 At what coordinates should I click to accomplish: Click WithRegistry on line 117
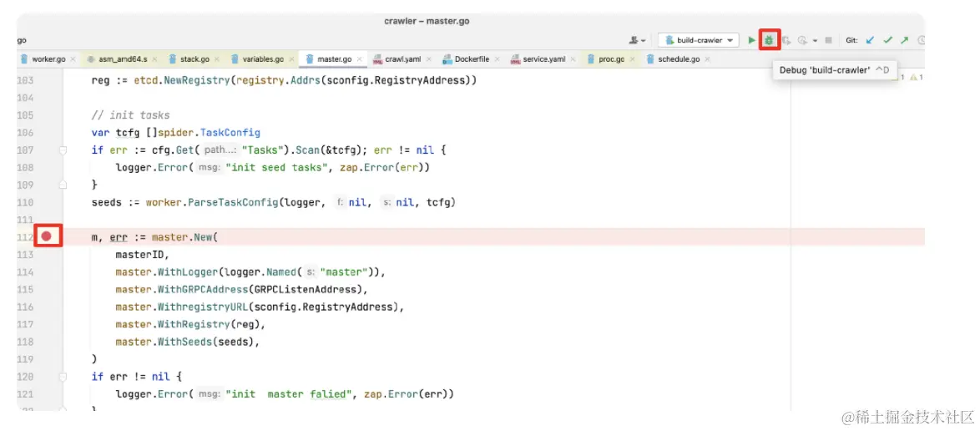click(194, 325)
